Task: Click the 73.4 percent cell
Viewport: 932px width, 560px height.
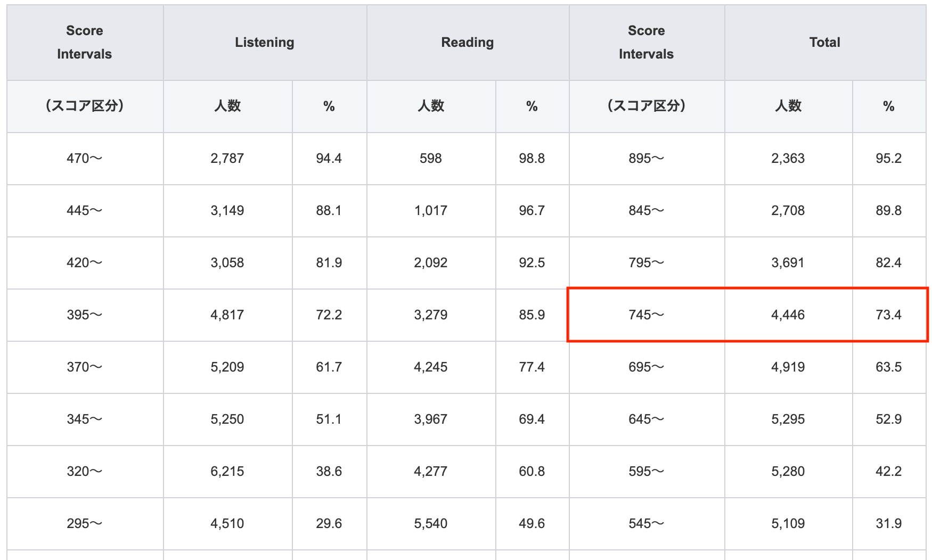Action: click(888, 315)
